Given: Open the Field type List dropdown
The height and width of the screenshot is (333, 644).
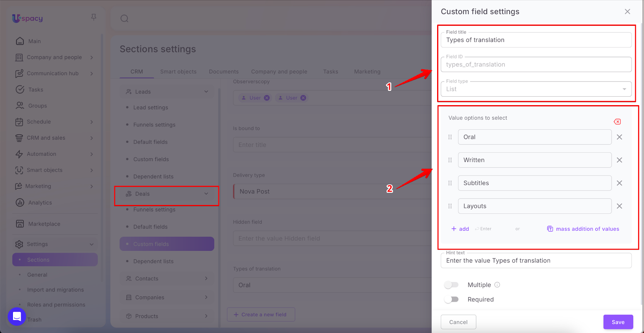Looking at the screenshot, I should (536, 89).
